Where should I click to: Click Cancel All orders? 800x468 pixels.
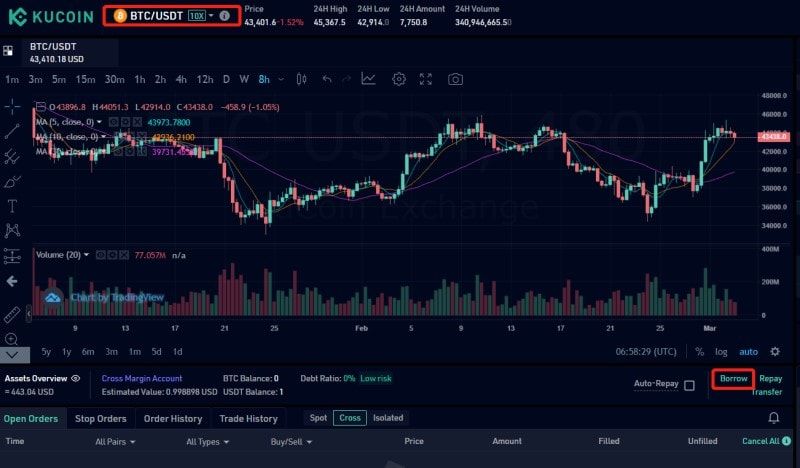[761, 441]
